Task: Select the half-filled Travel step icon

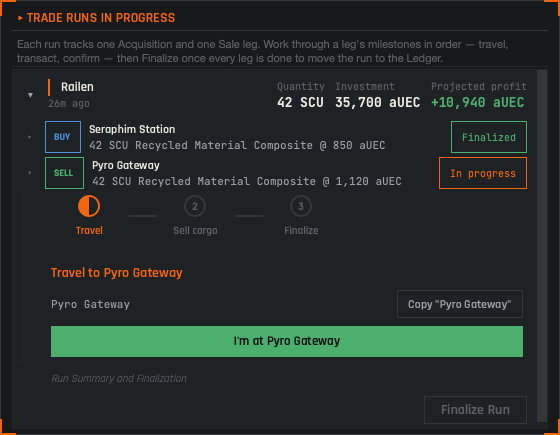Action: point(89,206)
